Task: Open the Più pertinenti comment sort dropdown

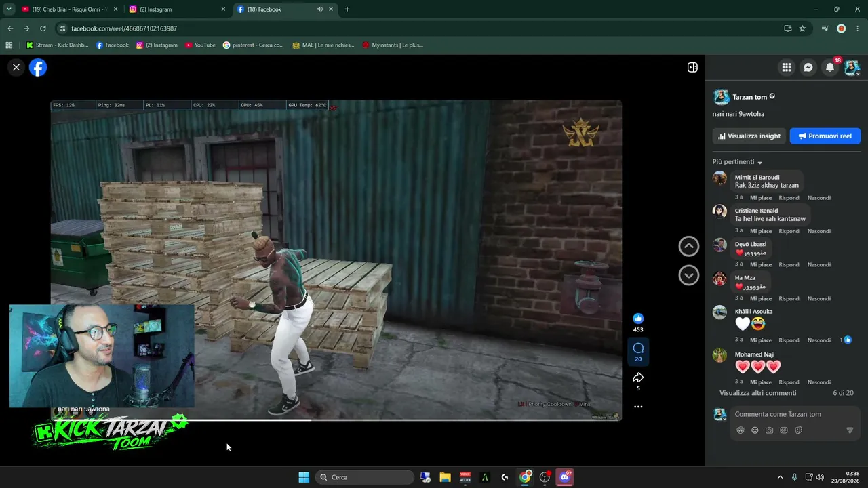Action: [x=738, y=162]
